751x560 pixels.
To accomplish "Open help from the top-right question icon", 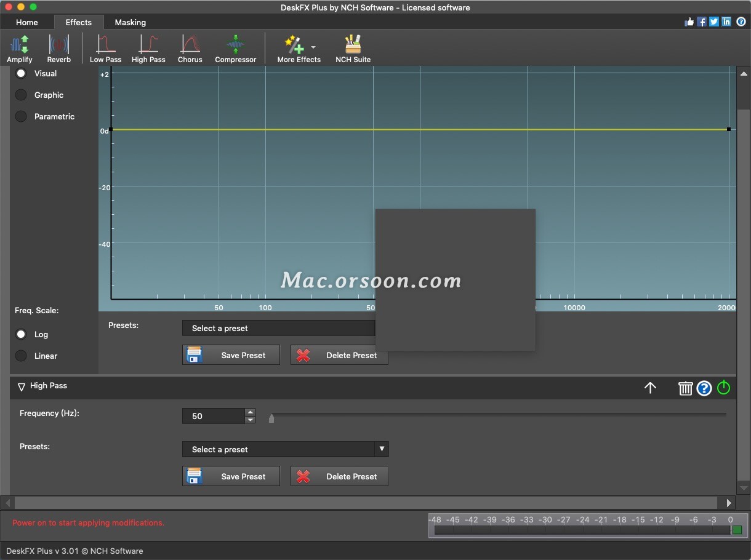I will pyautogui.click(x=741, y=22).
